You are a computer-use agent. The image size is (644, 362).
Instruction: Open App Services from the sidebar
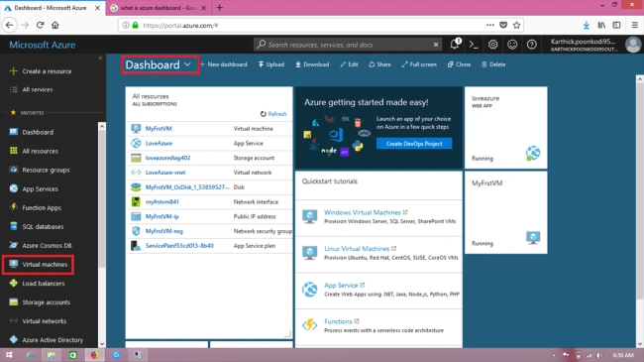(x=40, y=188)
